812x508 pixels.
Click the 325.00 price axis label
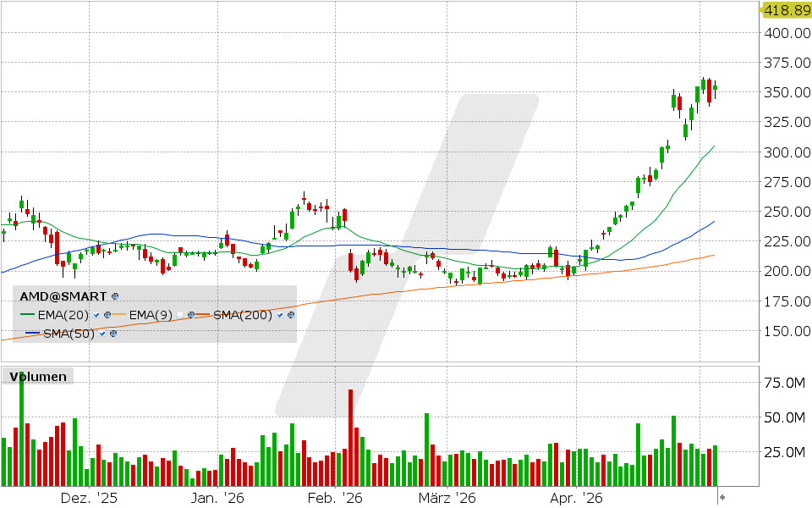787,122
